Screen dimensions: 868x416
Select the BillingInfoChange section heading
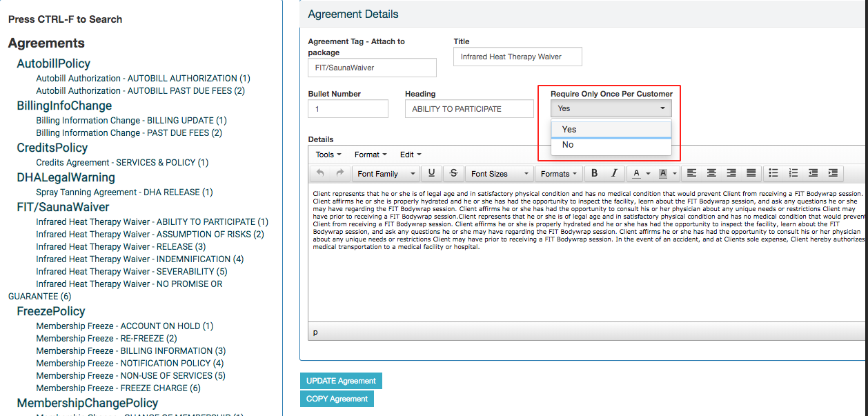click(x=64, y=106)
